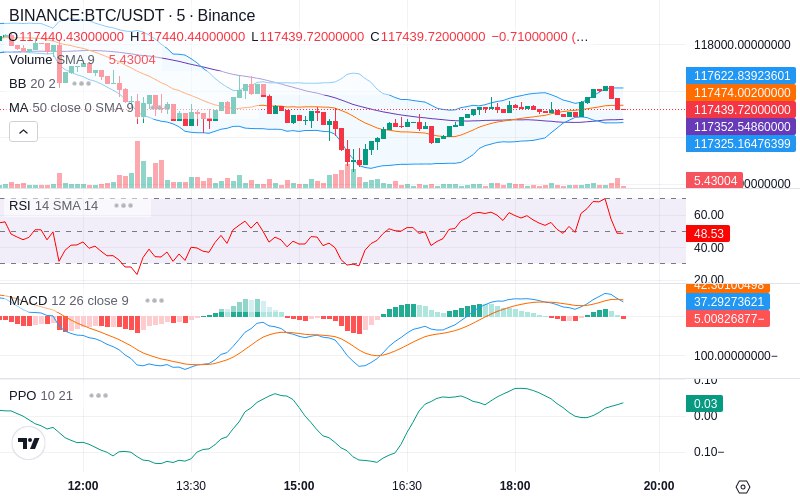Screen dimensions: 800x500
Task: Click the RSI 60.00 scale label
Action: point(709,215)
